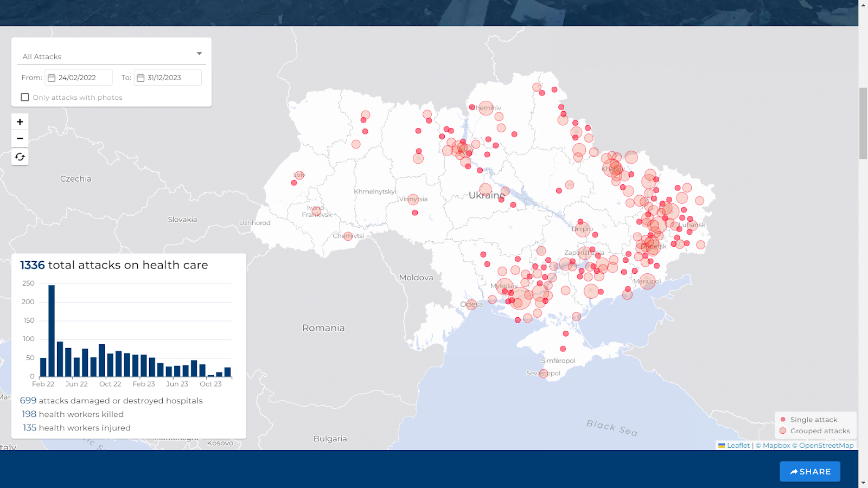The width and height of the screenshot is (868, 488).
Task: Click the Oct 23 axis label in chart
Action: (210, 384)
